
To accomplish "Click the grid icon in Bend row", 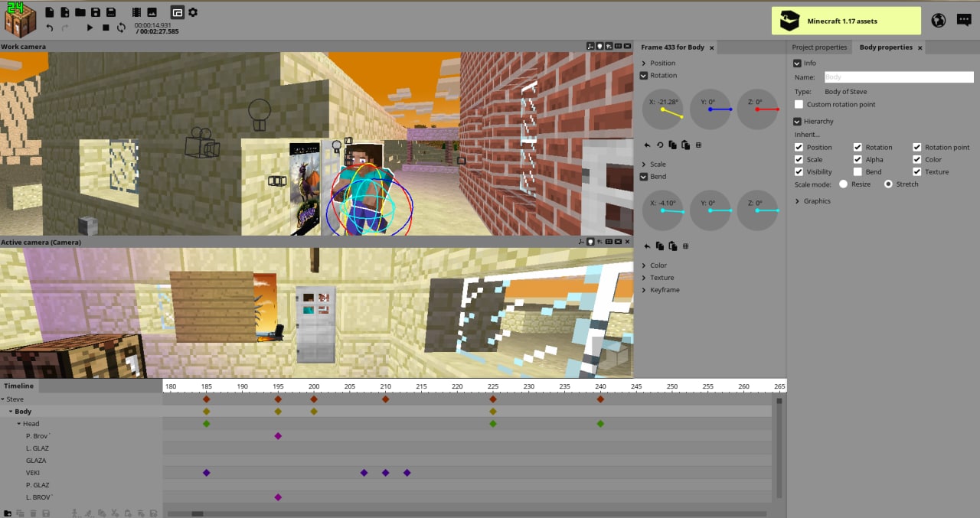I will click(685, 246).
